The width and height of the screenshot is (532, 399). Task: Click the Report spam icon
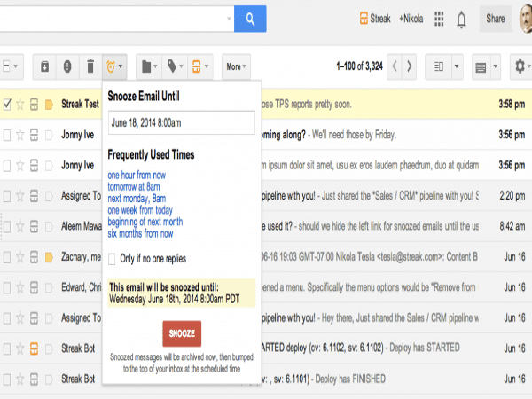(x=67, y=66)
